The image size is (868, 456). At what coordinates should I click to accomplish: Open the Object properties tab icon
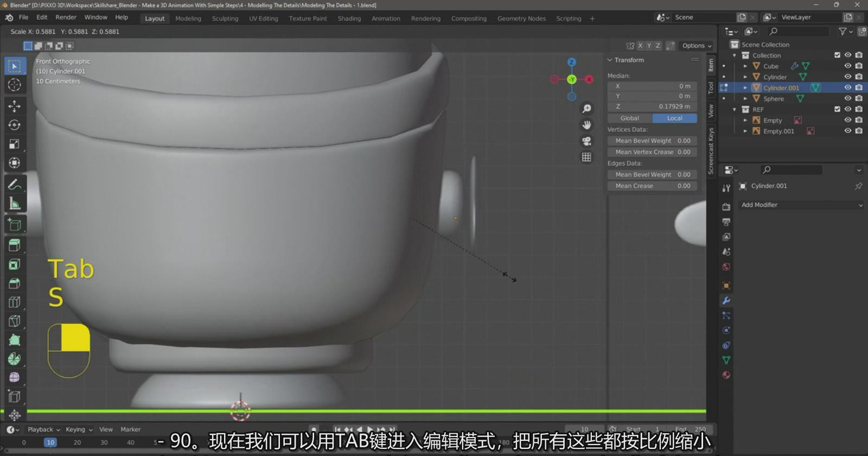[x=726, y=286]
